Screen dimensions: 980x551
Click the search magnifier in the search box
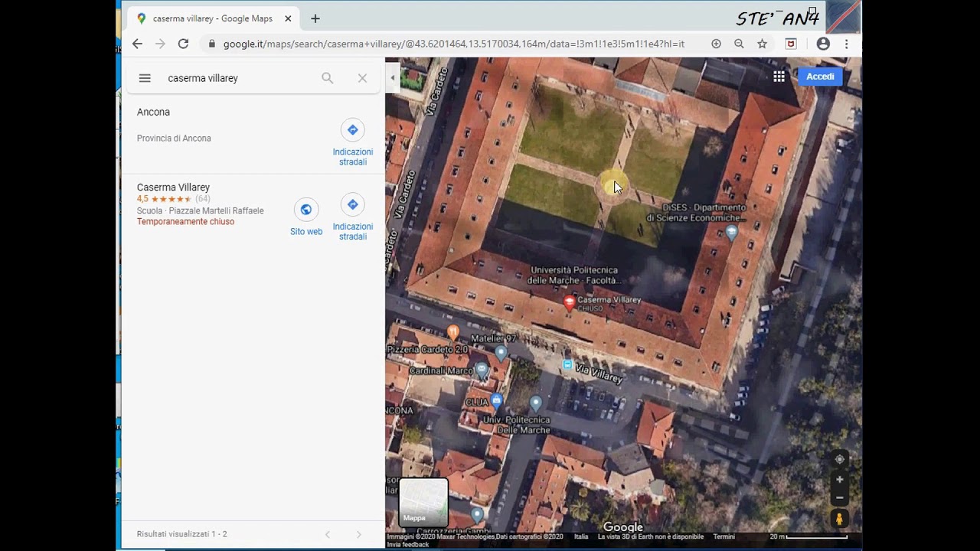click(x=328, y=78)
